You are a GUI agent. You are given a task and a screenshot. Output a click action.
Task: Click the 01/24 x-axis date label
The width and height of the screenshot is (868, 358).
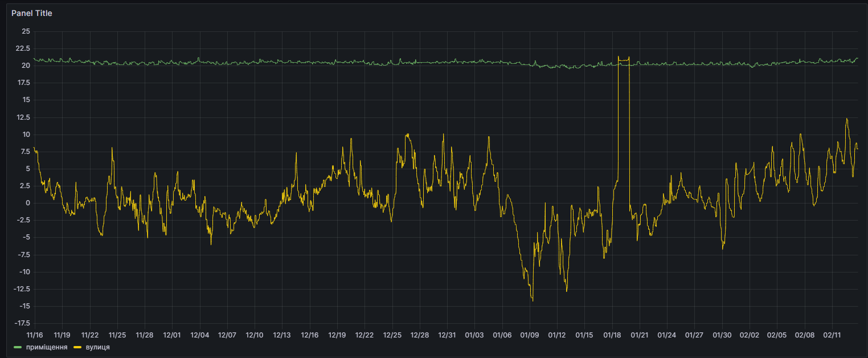(667, 335)
